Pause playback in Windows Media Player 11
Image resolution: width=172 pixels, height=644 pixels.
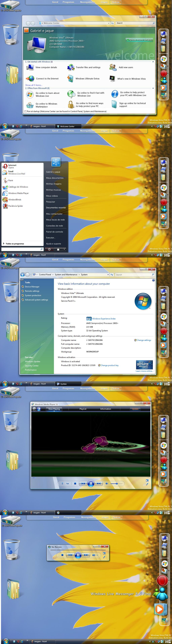click(x=91, y=483)
